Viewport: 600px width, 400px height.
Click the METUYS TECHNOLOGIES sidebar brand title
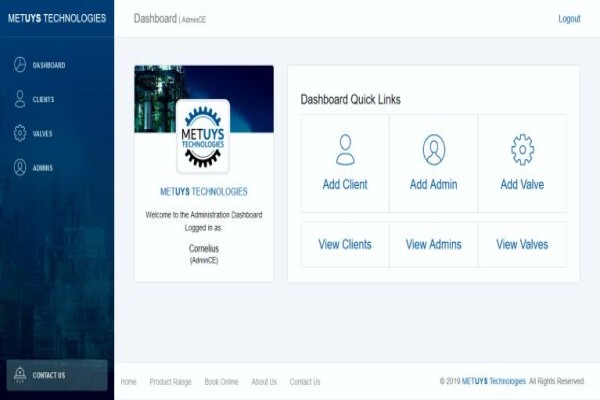point(57,18)
